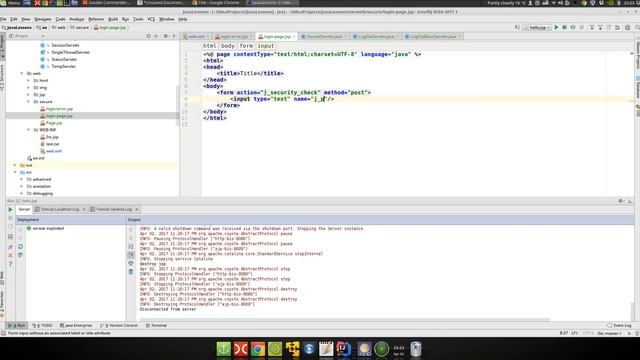Select SessionServlet in project tree
This screenshot has height=360, width=640.
[60, 45]
